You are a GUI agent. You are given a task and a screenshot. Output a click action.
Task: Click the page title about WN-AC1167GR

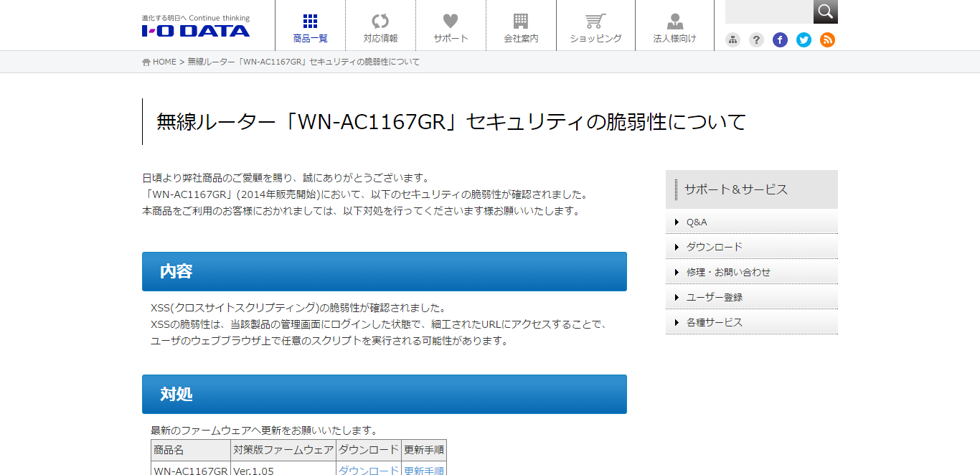(x=451, y=122)
